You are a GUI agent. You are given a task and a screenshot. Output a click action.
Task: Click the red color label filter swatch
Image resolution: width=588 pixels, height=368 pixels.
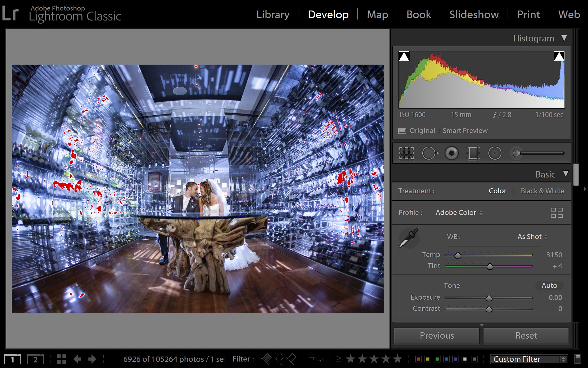[418, 359]
